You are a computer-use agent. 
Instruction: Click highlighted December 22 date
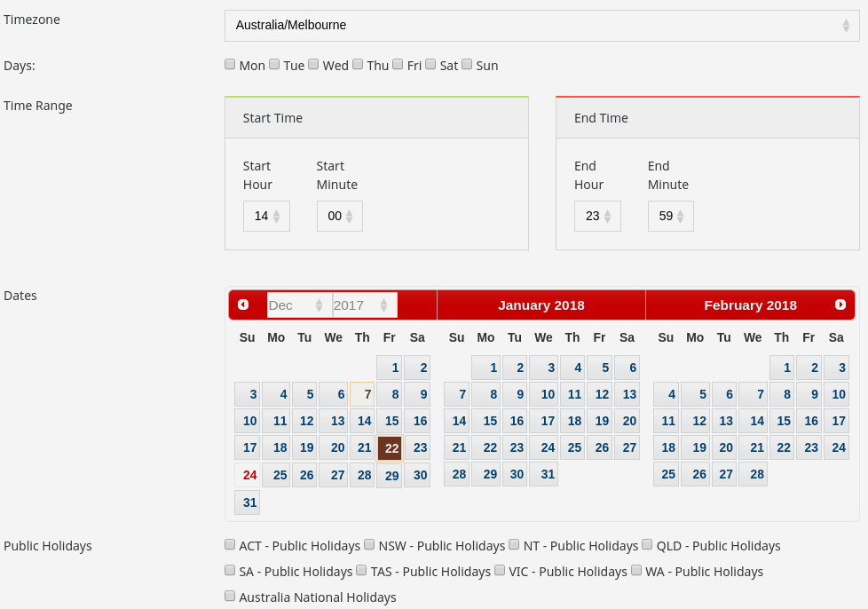pyautogui.click(x=390, y=448)
